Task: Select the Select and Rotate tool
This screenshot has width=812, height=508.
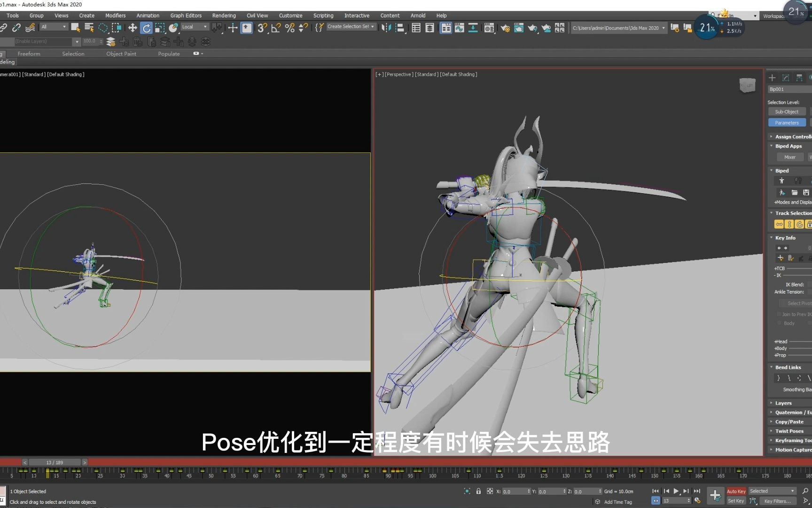Action: click(x=147, y=28)
